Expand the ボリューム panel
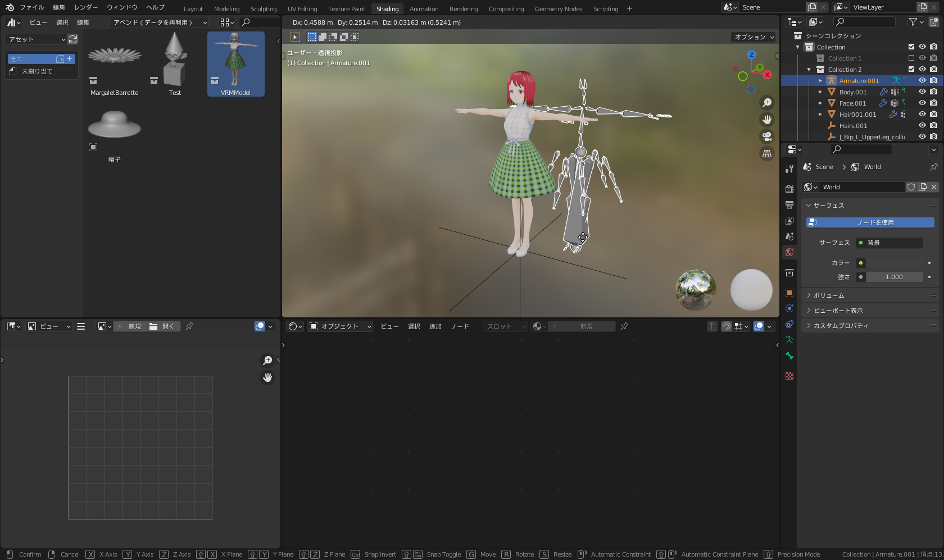Image resolution: width=944 pixels, height=560 pixels. point(829,295)
